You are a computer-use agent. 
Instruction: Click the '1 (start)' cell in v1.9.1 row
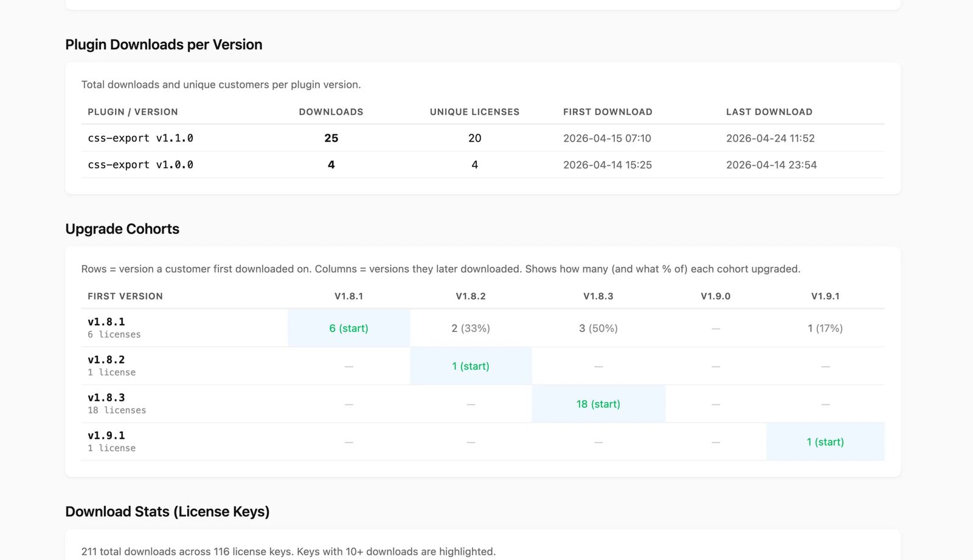click(x=825, y=442)
